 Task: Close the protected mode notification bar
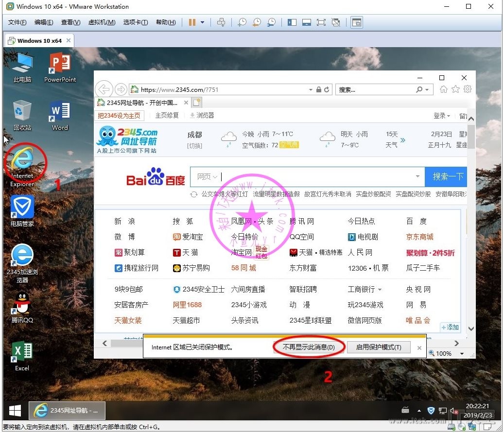tap(419, 348)
